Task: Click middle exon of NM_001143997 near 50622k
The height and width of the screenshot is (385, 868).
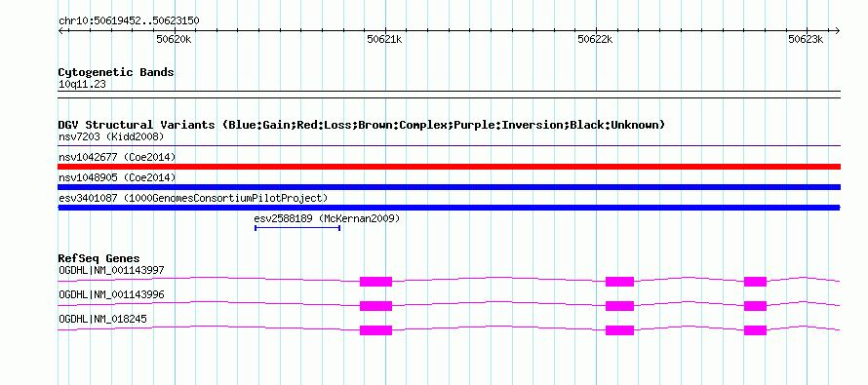Action: (x=619, y=282)
